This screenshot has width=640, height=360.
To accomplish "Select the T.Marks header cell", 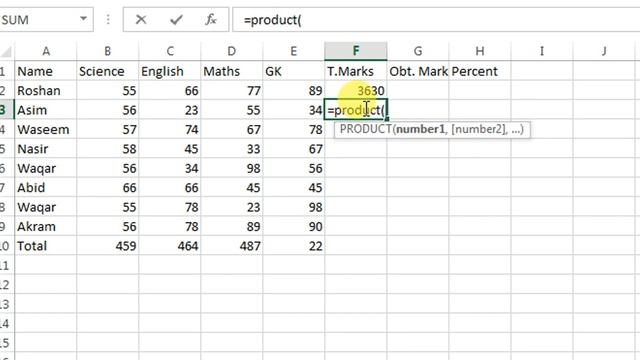I will coord(356,71).
